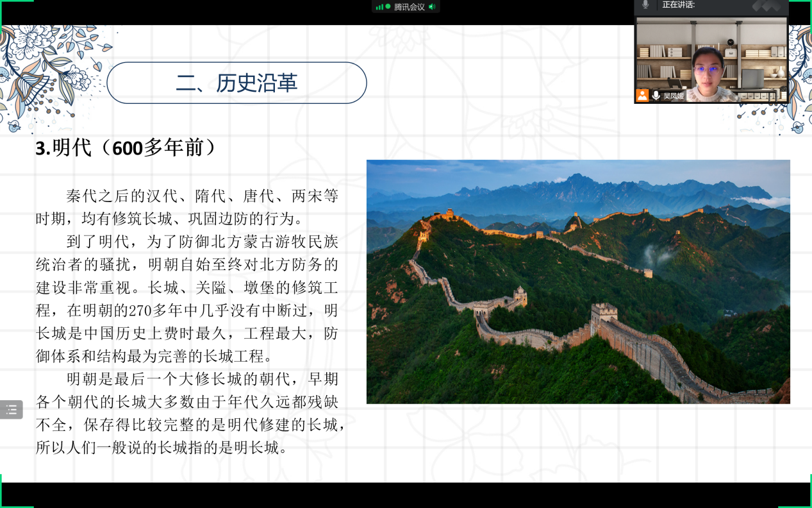The height and width of the screenshot is (508, 812).
Task: Click the microphone icon beside 正在讲话
Action: pyautogui.click(x=645, y=5)
